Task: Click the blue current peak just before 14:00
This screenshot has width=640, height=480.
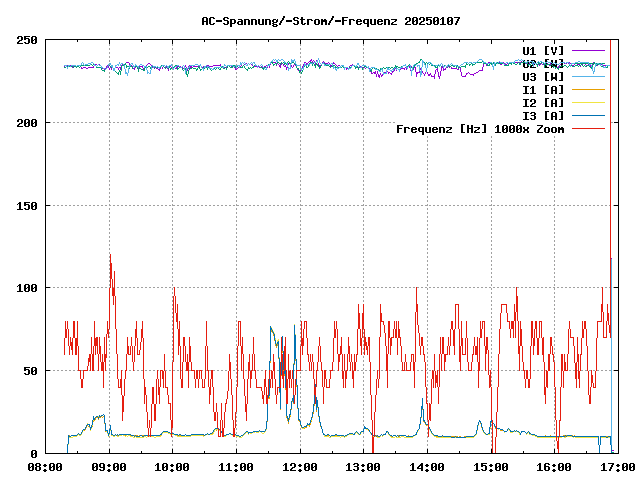Action: 423,402
